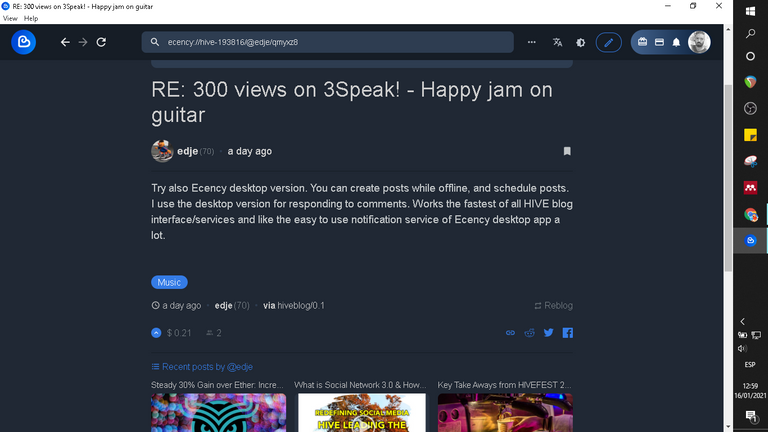Open edje's profile from author name at top
The height and width of the screenshot is (432, 768).
click(x=188, y=151)
